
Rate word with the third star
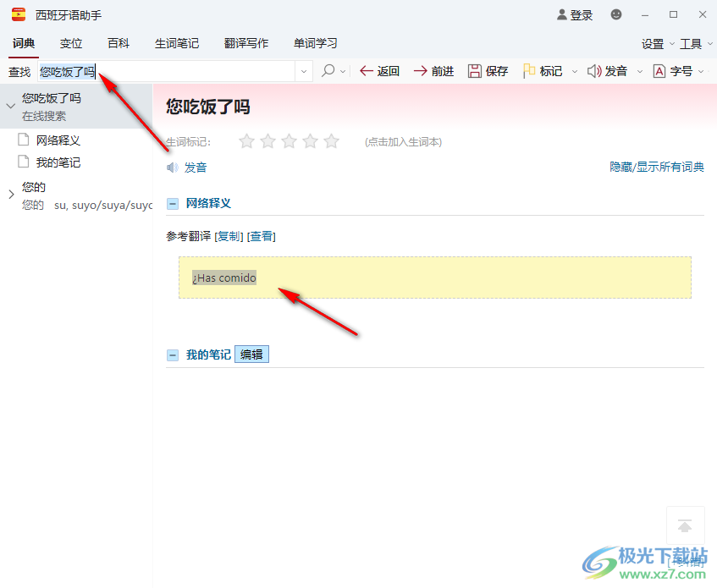click(289, 141)
